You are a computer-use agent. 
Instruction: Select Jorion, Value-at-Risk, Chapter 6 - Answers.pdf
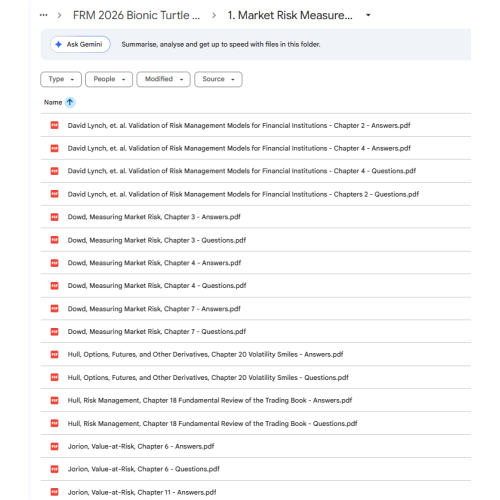[141, 446]
